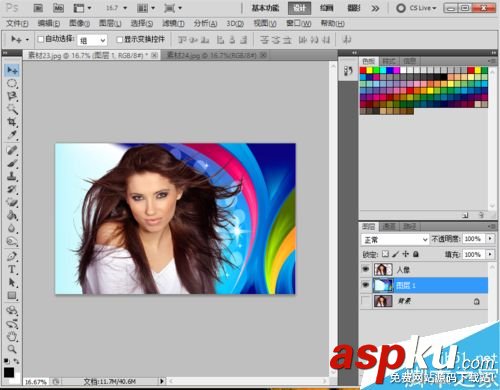Image resolution: width=500 pixels, height=390 pixels.
Task: Select the Quick Selection wand tool
Action: pos(12,109)
